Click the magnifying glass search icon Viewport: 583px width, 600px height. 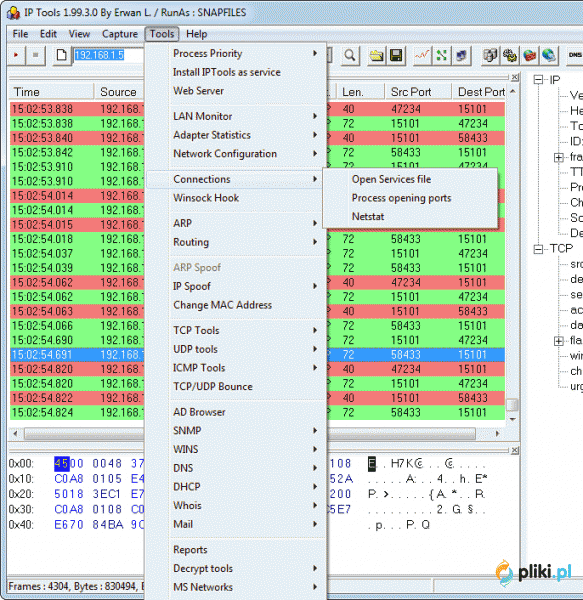coord(350,55)
